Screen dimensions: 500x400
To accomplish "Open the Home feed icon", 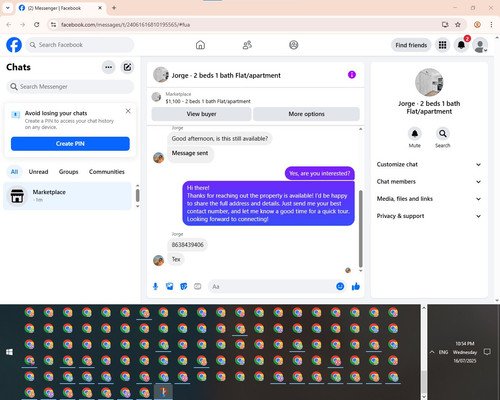I will [200, 45].
